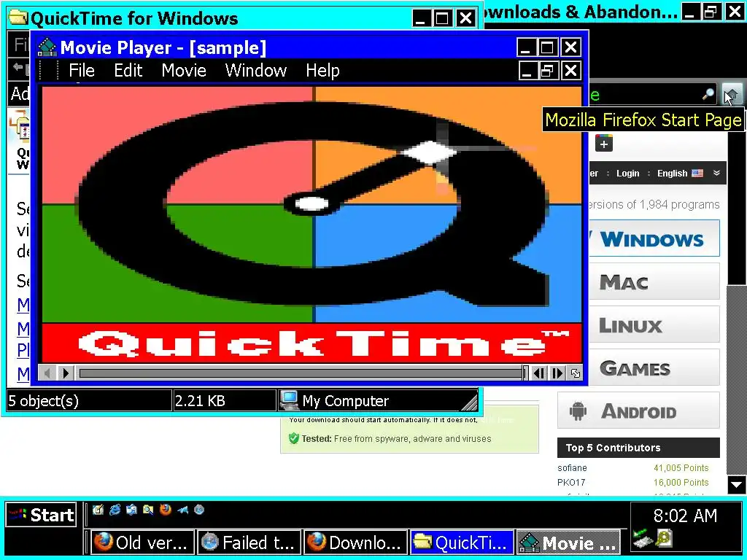The image size is (747, 560).
Task: Click the Movie Player title bar icon
Action: click(47, 47)
